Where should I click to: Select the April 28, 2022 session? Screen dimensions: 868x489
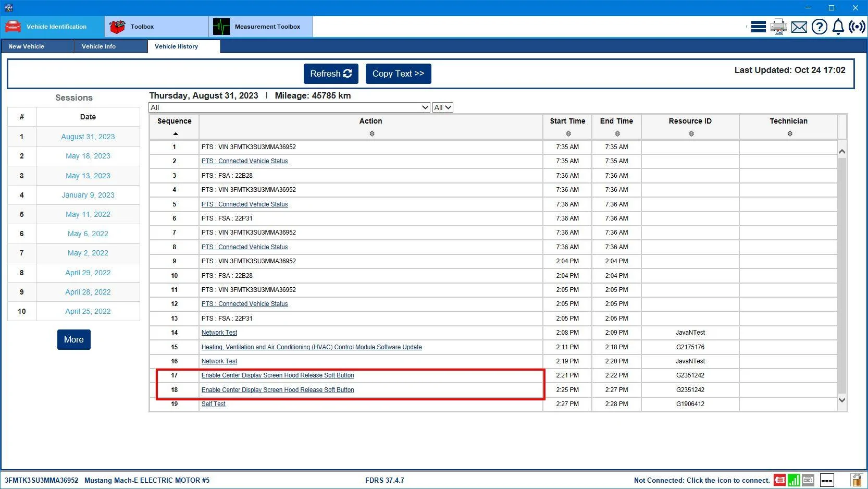point(88,292)
